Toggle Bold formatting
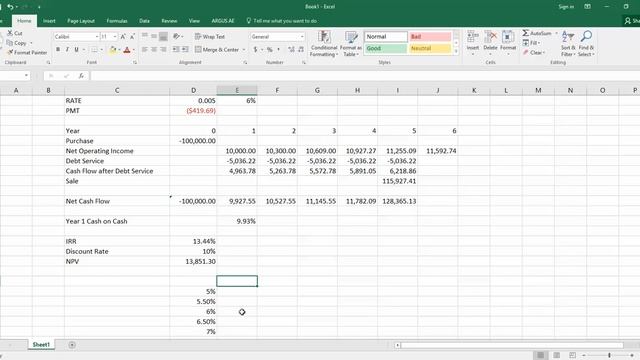Image resolution: width=640 pixels, height=360 pixels. (x=58, y=49)
